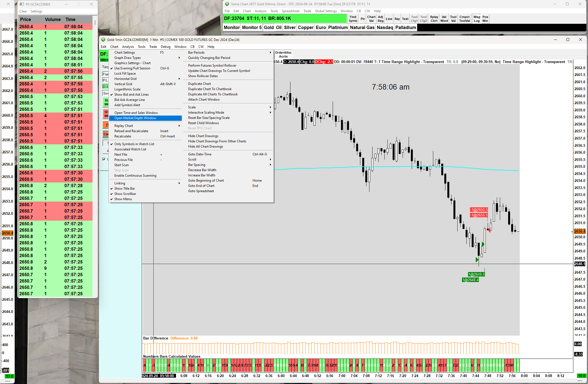Viewport: 588px width, 384px height.
Task: Click the Cmpct ToolVal toolbar button
Action: [464, 19]
